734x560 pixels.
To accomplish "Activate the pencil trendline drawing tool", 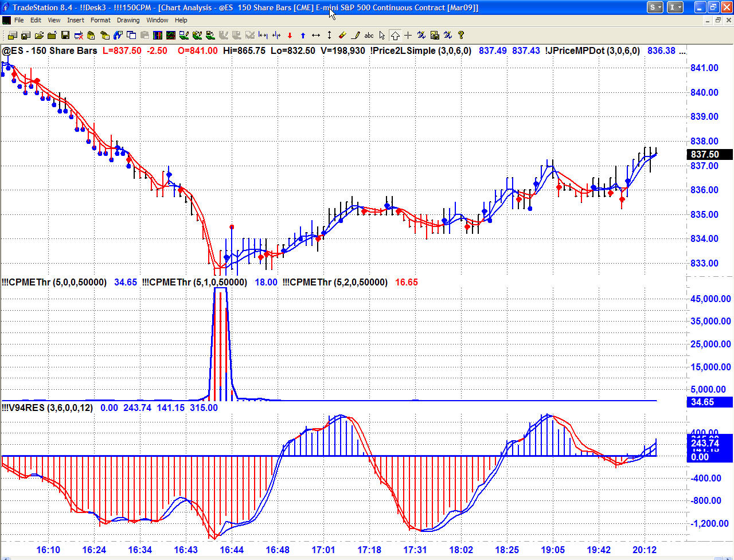I will pyautogui.click(x=356, y=36).
